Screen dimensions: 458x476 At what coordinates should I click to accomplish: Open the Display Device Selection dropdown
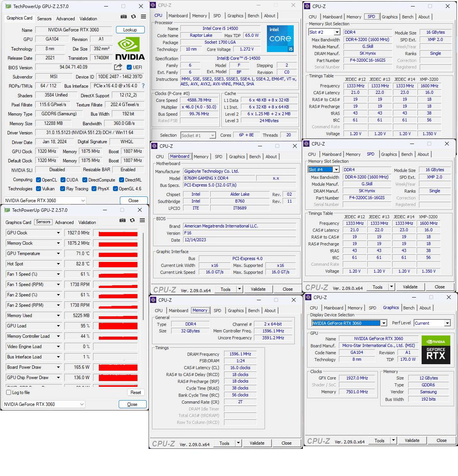[x=384, y=323]
